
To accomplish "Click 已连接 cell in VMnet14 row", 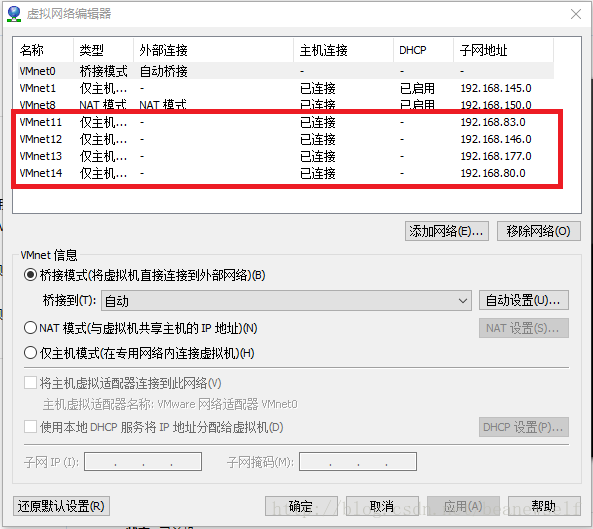I will click(x=318, y=173).
